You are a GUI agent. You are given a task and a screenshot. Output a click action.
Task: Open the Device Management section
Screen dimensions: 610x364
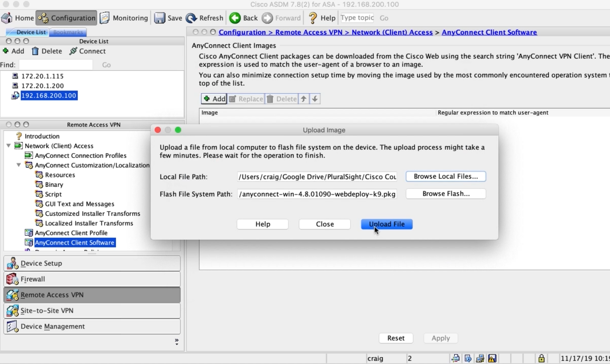92,326
